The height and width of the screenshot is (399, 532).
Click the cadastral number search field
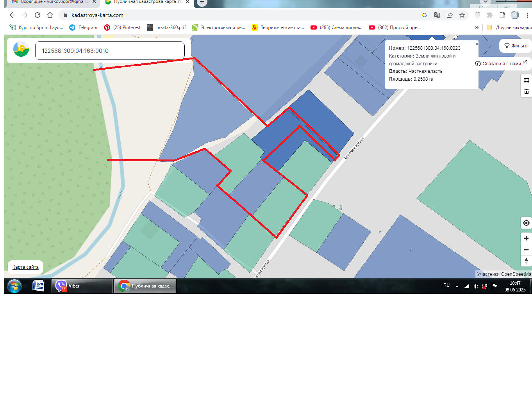[x=110, y=51]
